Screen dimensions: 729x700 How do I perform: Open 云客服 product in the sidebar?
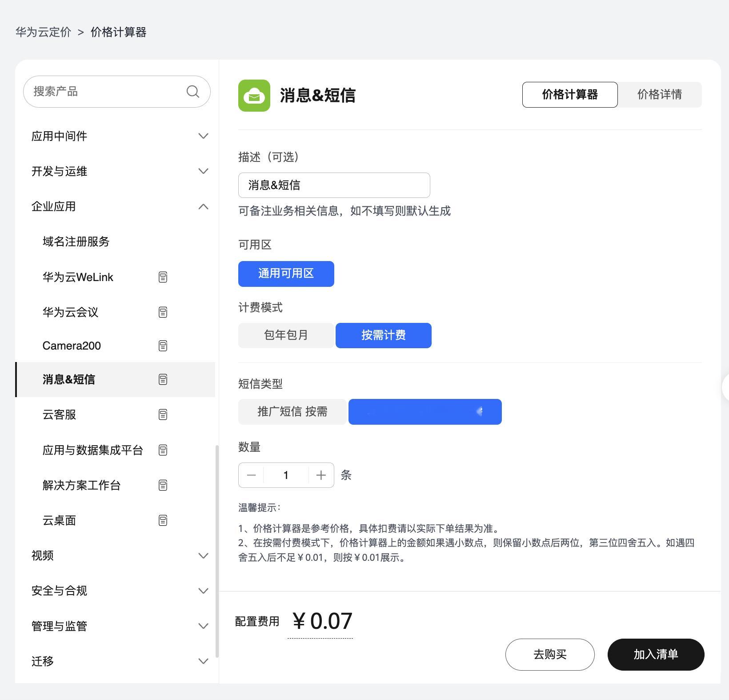click(x=59, y=414)
